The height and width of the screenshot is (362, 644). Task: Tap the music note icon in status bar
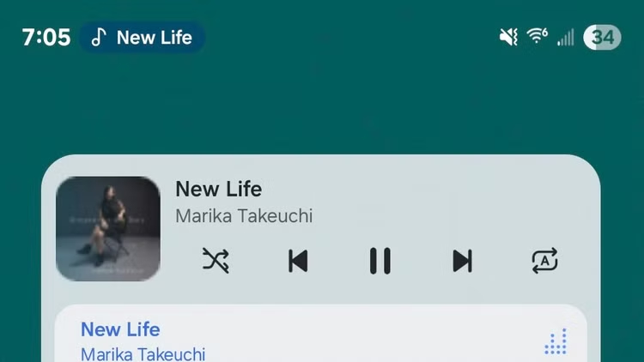99,38
